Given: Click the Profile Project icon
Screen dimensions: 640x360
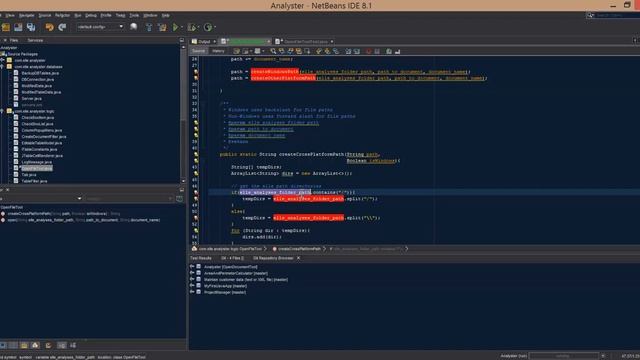Looking at the screenshot, I should pyautogui.click(x=208, y=27).
